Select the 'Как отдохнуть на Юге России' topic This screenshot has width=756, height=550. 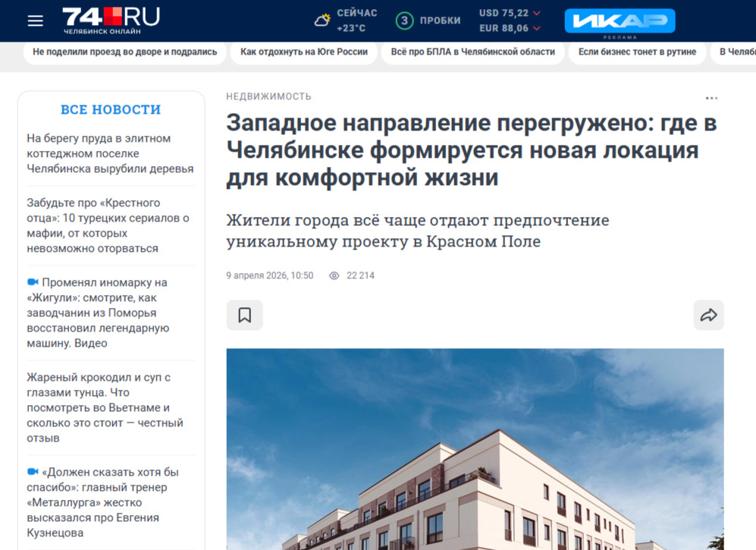tap(304, 52)
